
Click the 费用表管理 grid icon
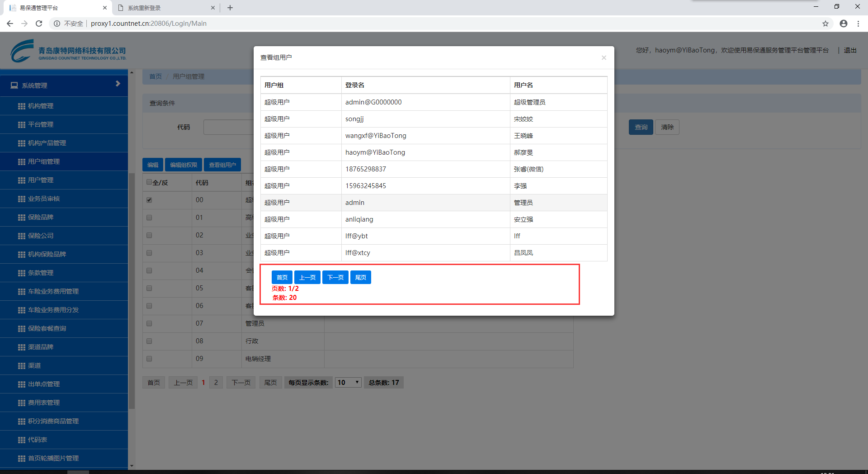[x=21, y=403]
